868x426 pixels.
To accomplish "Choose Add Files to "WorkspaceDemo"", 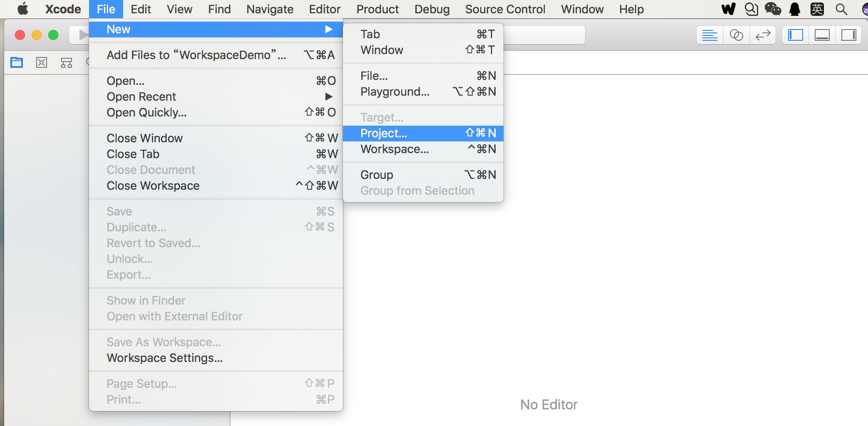I will click(x=216, y=55).
